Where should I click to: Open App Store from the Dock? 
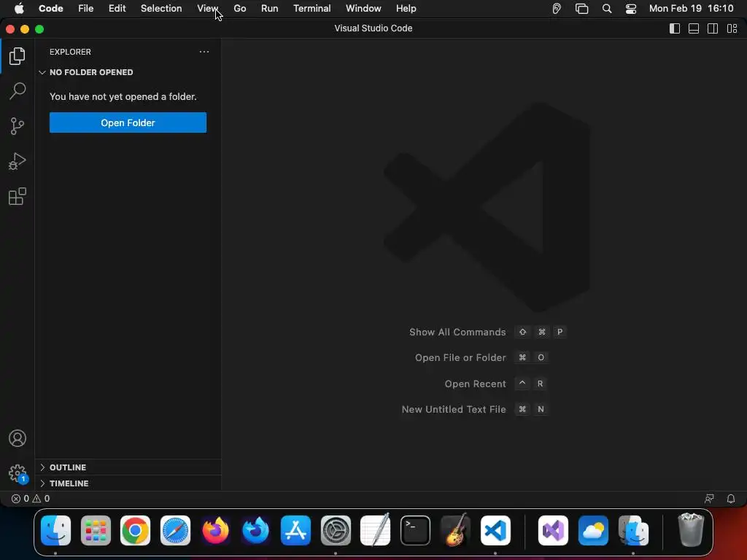point(295,531)
